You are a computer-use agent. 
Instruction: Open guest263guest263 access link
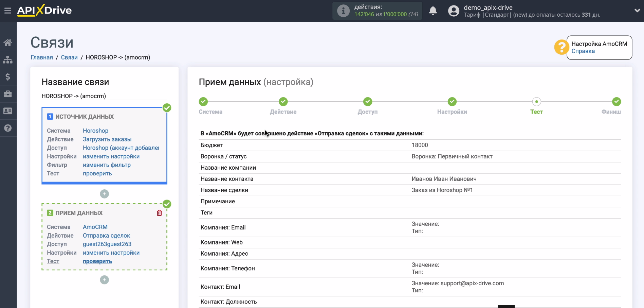[x=107, y=244]
